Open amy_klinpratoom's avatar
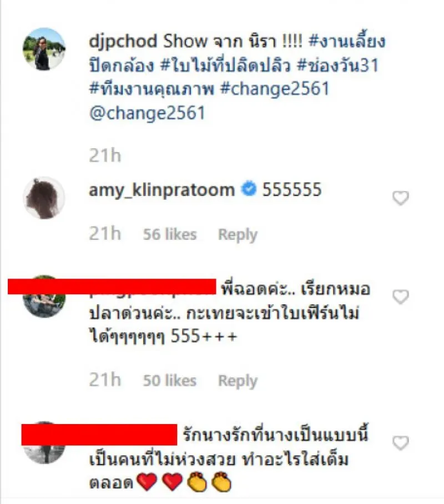 (x=44, y=198)
